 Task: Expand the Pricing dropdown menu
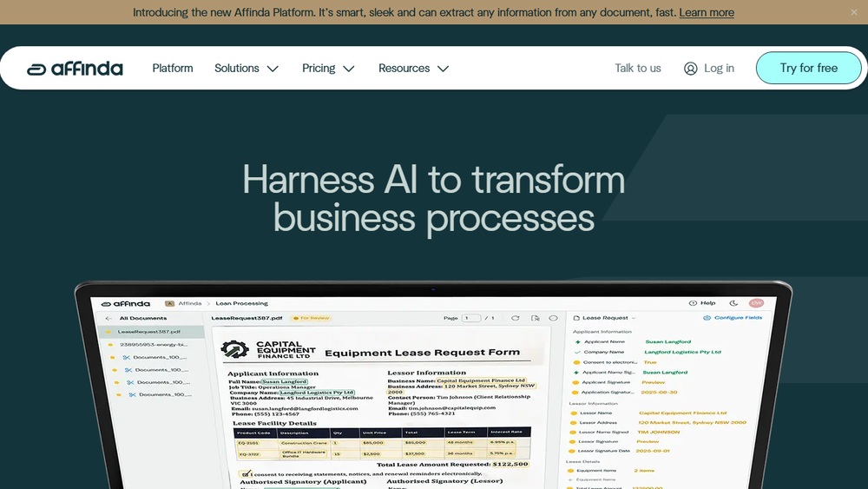[328, 68]
